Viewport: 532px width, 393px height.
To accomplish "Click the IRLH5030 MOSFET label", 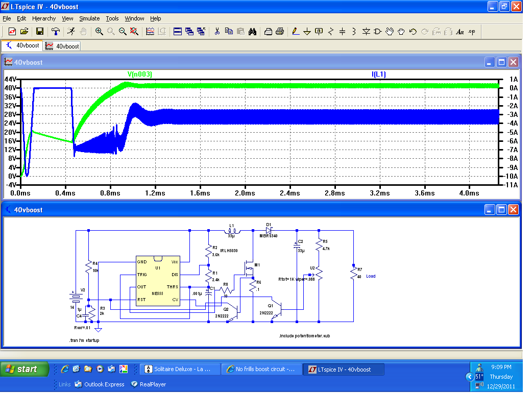I will coord(229,251).
